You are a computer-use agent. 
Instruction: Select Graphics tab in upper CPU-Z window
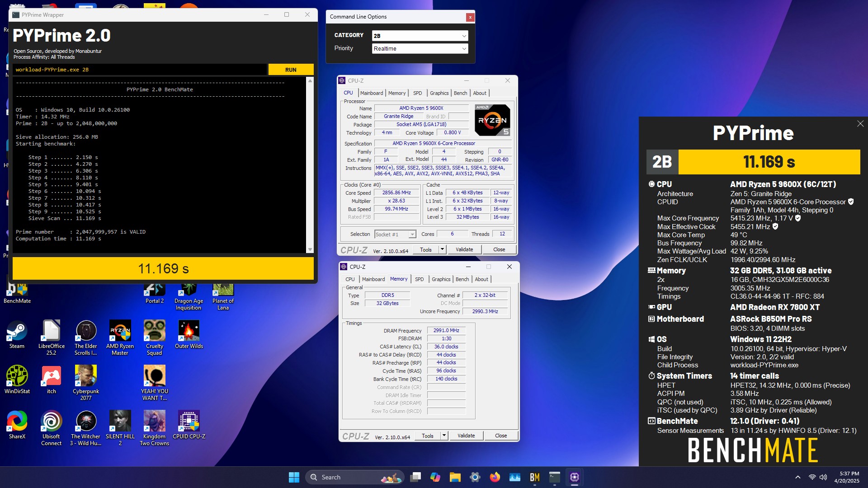point(439,93)
